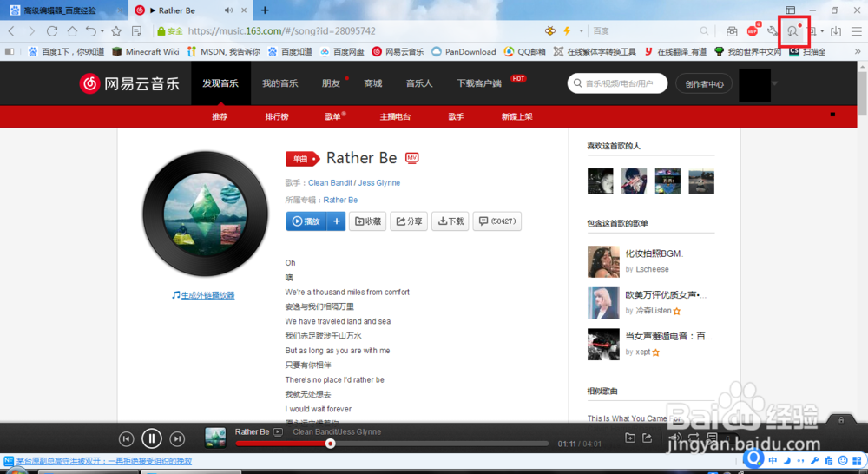Select 主播电台 in red sub-navigation
The image size is (868, 474).
click(x=395, y=117)
